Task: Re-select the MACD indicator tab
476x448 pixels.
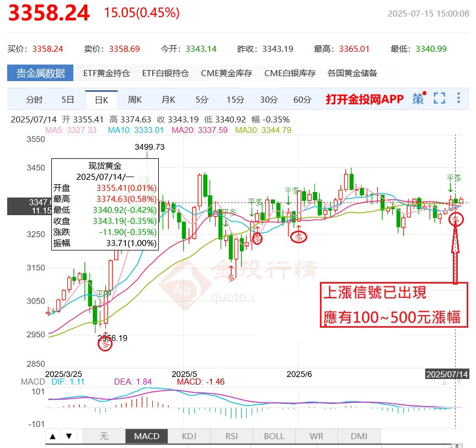Action: pyautogui.click(x=146, y=436)
